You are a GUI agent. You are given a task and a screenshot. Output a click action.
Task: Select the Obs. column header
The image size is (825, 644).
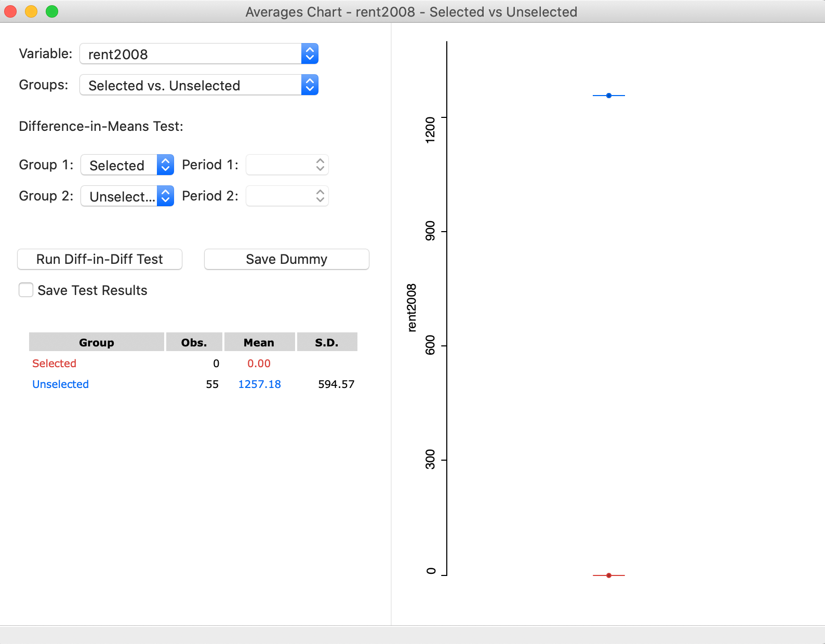[194, 342]
